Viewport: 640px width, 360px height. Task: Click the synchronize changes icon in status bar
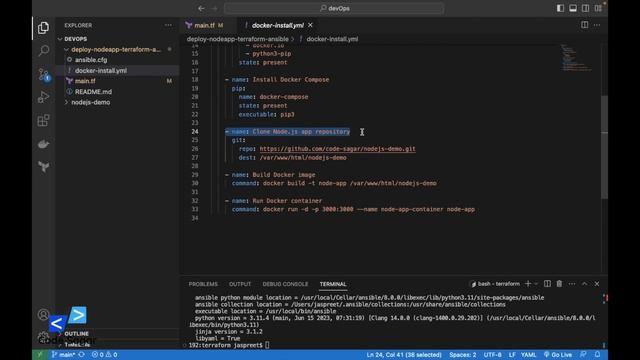(x=82, y=355)
